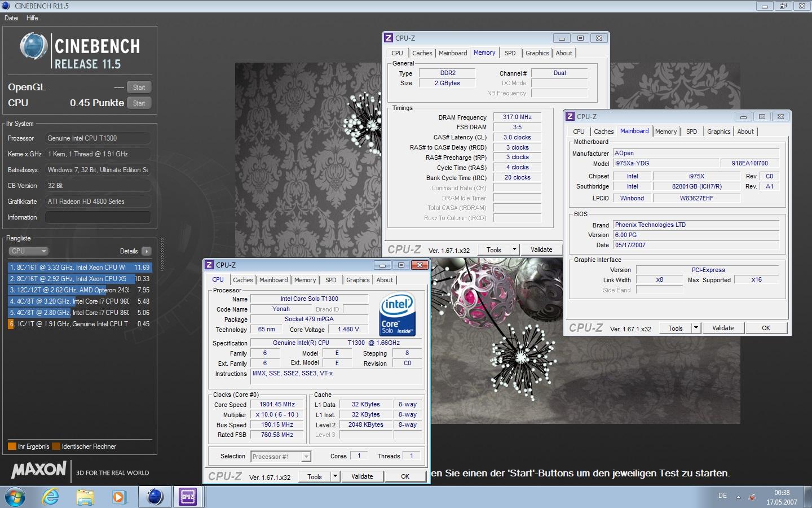Click Validate in front CPU-Z window
This screenshot has height=508, width=812.
(x=362, y=476)
